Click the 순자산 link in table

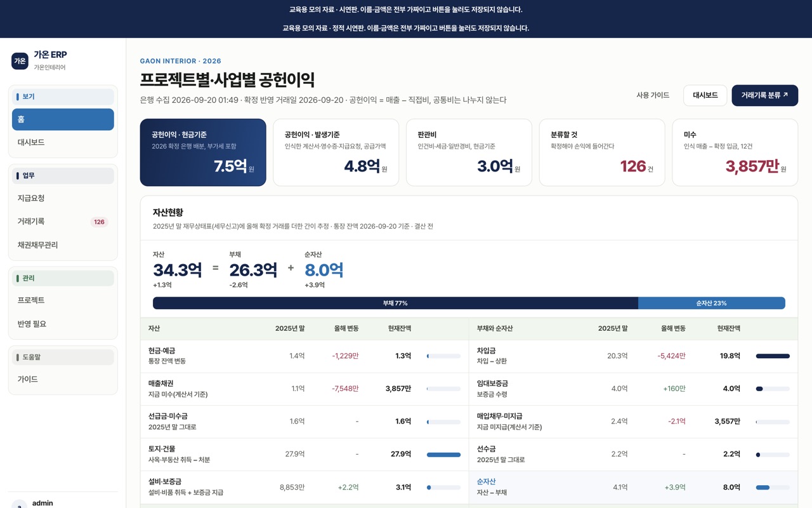tap(486, 482)
